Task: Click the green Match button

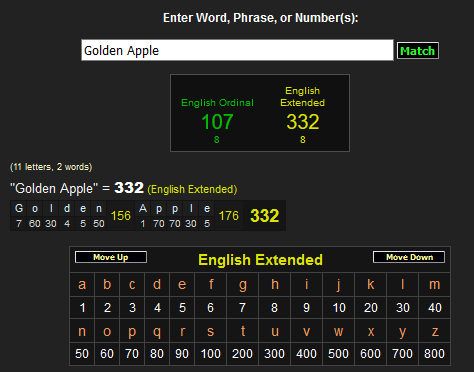Action: [418, 51]
